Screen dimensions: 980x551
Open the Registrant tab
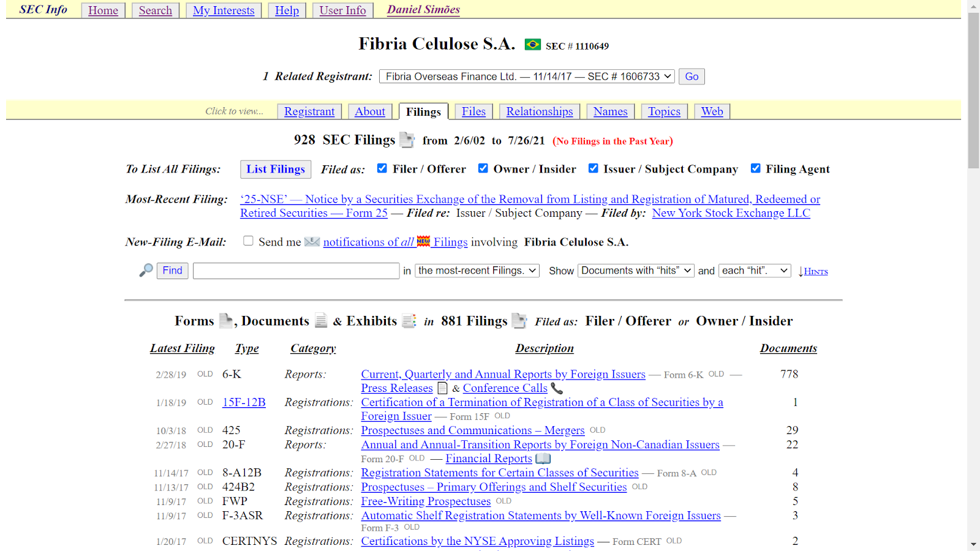309,111
